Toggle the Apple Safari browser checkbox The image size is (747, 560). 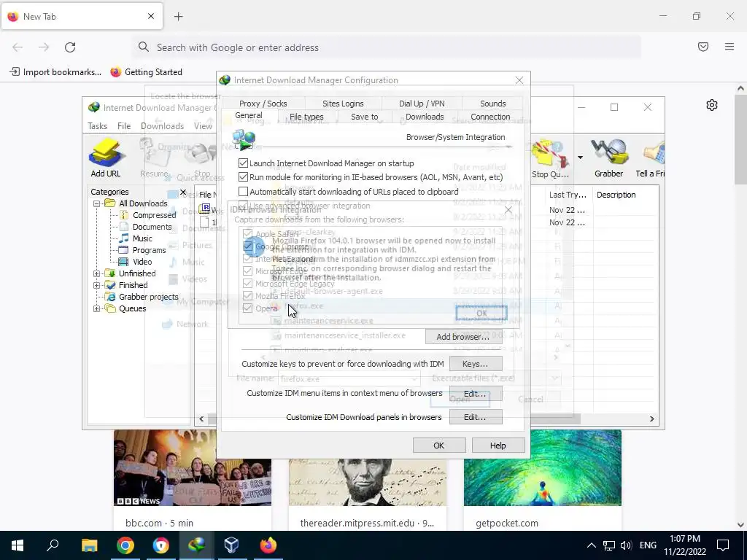(x=248, y=234)
